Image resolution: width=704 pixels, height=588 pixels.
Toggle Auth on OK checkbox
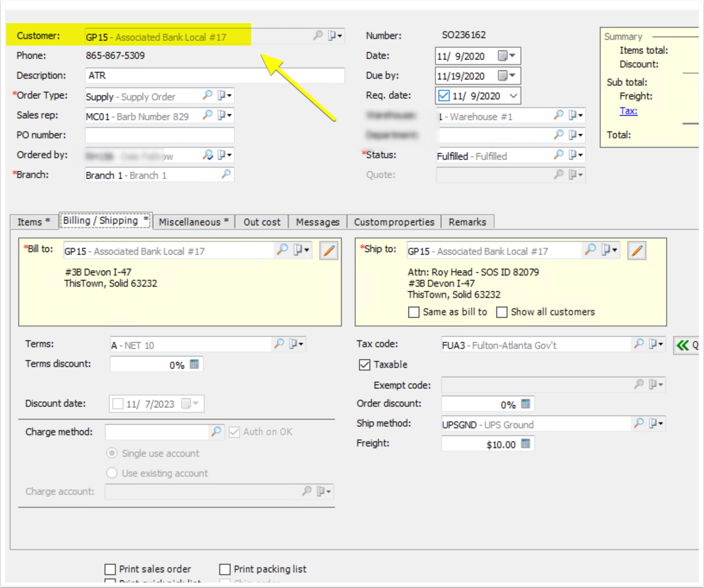234,432
